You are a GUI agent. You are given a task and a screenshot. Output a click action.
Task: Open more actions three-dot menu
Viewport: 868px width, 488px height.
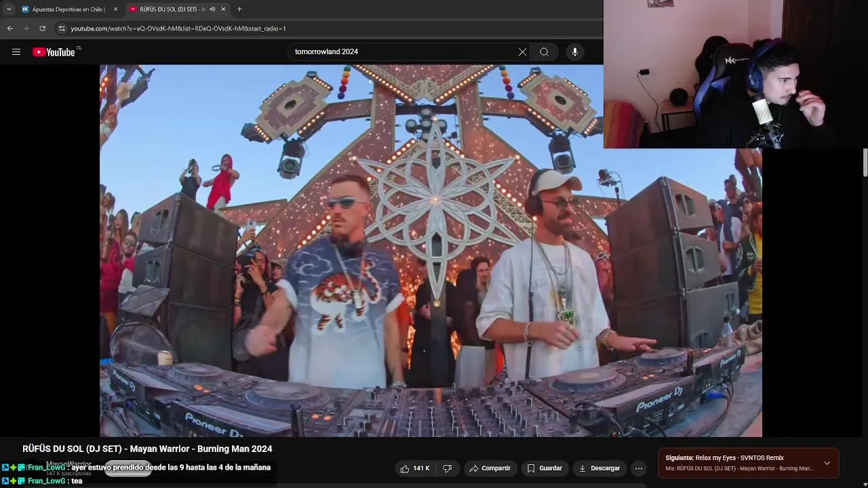point(638,468)
